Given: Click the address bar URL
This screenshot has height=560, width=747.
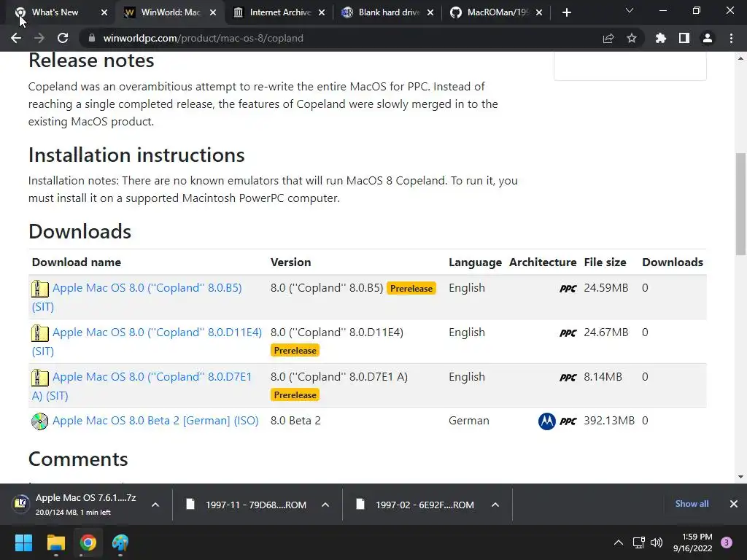Looking at the screenshot, I should [x=203, y=38].
